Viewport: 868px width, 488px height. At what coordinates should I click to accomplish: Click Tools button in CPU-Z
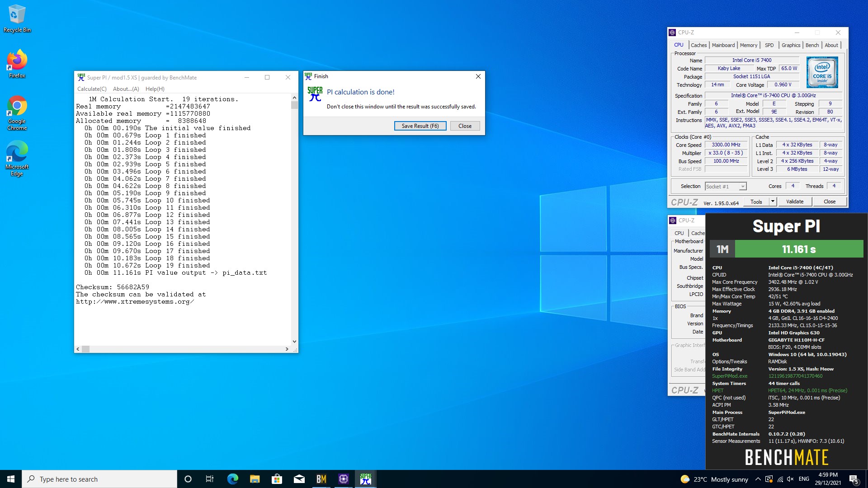[756, 202]
